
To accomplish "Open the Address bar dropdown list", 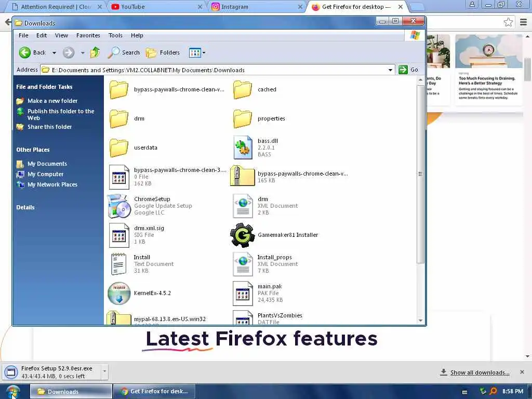I will (x=390, y=70).
